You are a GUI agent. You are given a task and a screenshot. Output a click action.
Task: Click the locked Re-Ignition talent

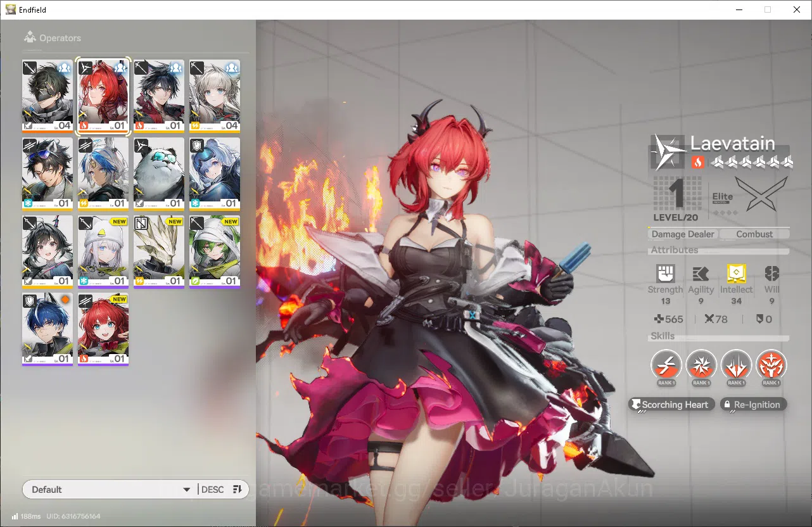point(754,404)
